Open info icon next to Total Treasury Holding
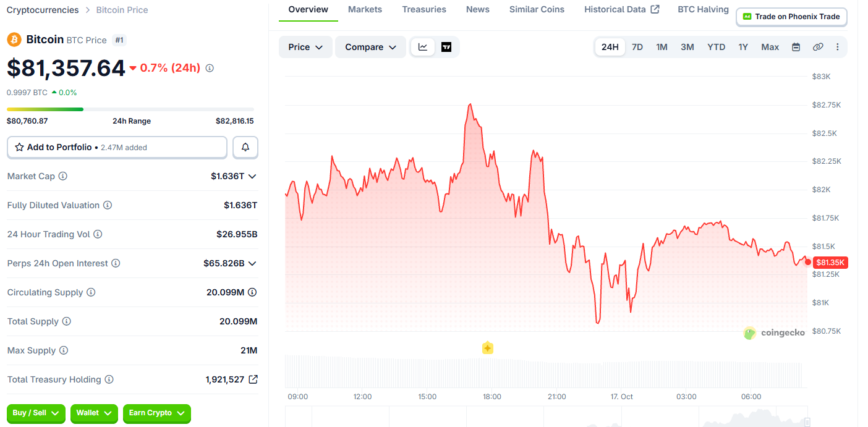The width and height of the screenshot is (868, 427). 109,379
